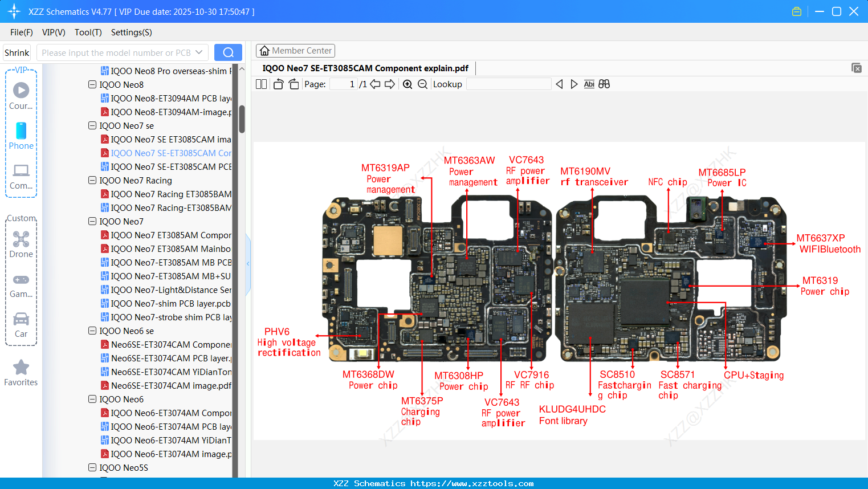The image size is (868, 489).
Task: Toggle the Abi text search mode
Action: tap(589, 84)
